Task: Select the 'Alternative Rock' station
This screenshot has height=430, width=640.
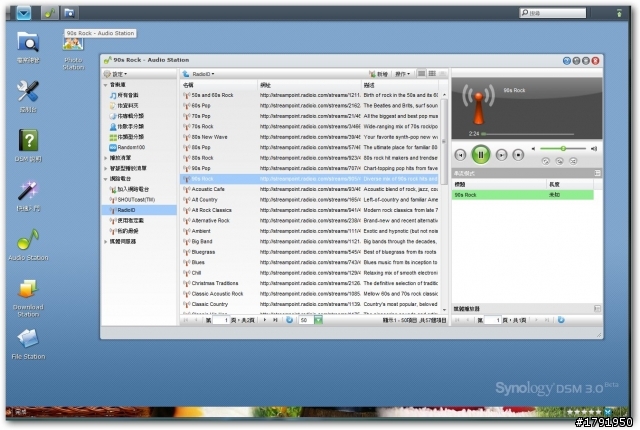Action: tap(310, 221)
